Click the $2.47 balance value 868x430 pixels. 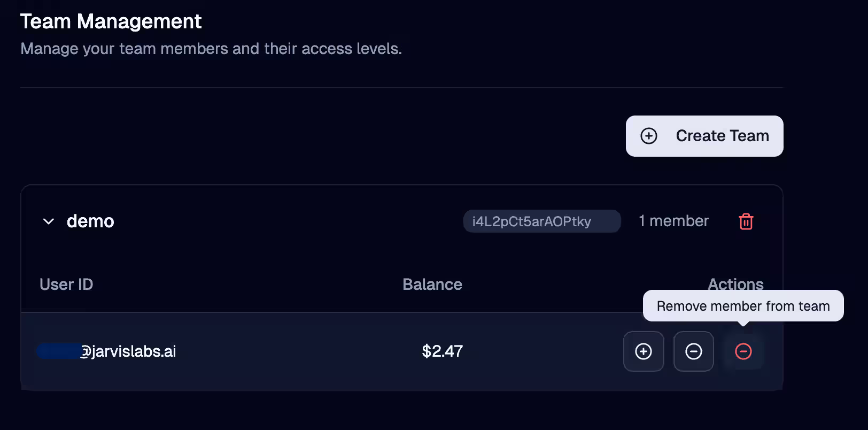pos(443,351)
